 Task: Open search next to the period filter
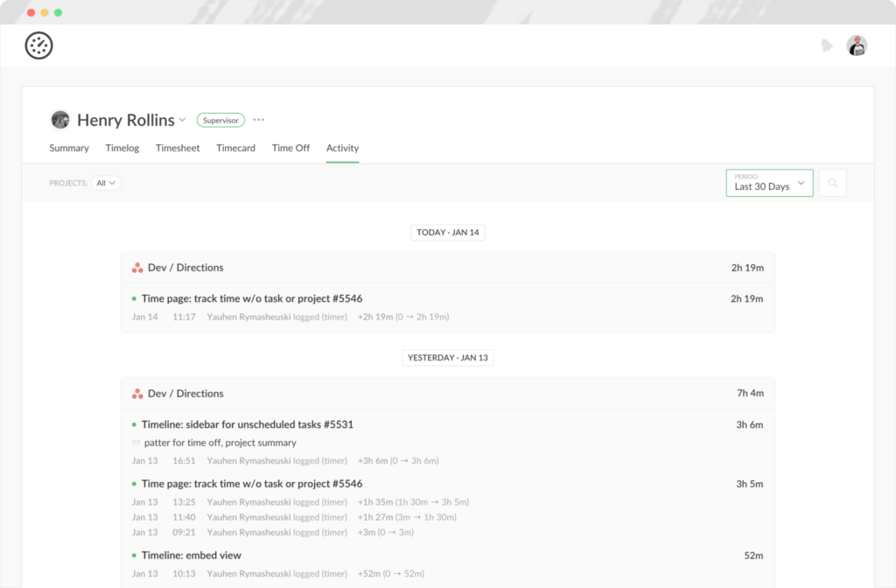831,182
